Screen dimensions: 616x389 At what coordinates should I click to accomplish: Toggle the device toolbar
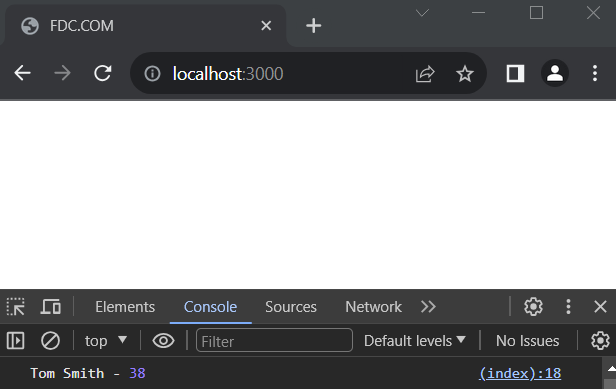(51, 307)
